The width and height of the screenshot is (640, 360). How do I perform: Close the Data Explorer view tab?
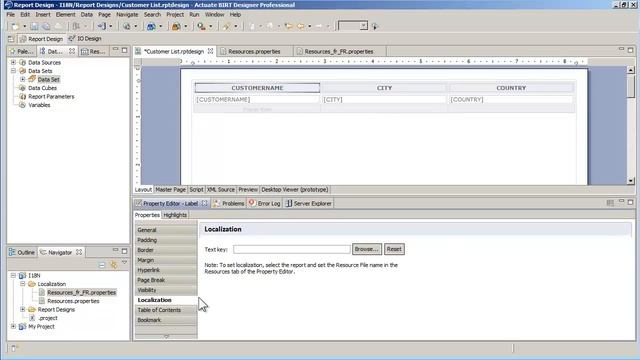(72, 51)
